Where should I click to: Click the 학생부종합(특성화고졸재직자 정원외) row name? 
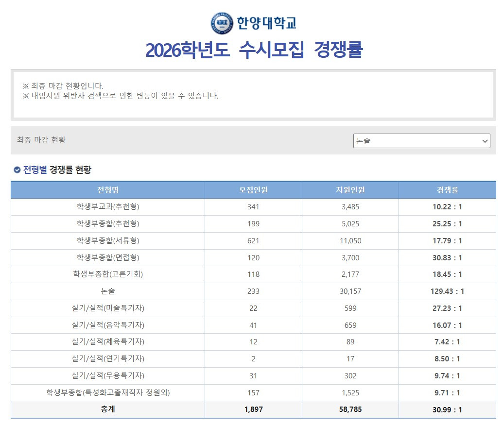pos(108,392)
